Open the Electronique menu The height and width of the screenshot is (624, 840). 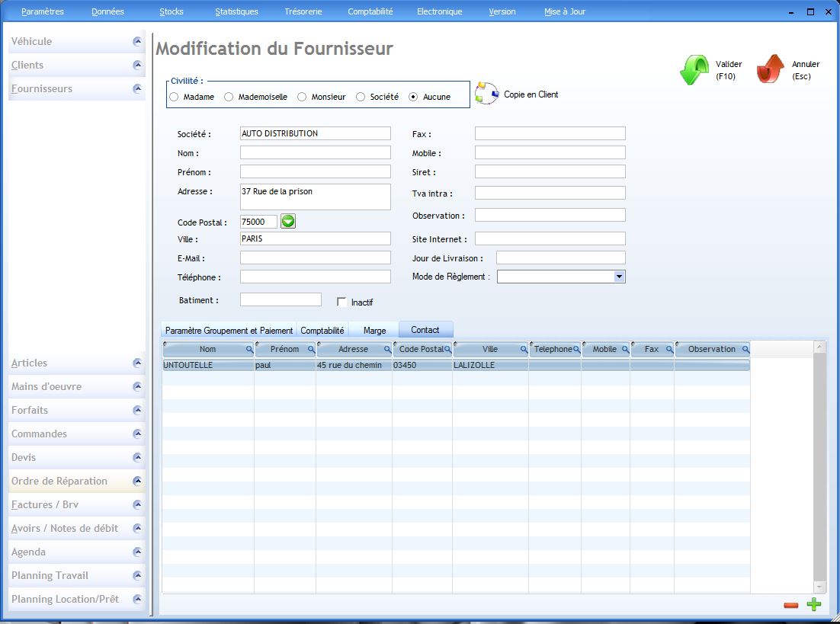(439, 11)
